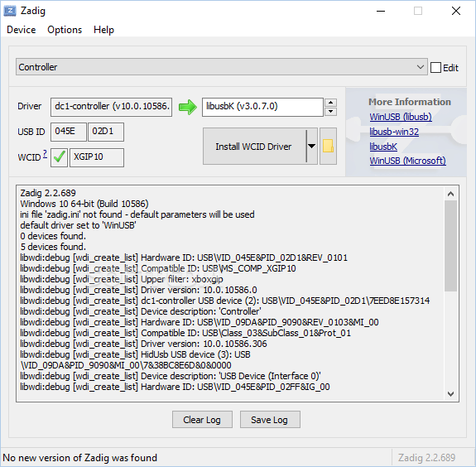The image size is (476, 467).
Task: Click the status text 'No new version of Zadig was found'
Action: 79,458
